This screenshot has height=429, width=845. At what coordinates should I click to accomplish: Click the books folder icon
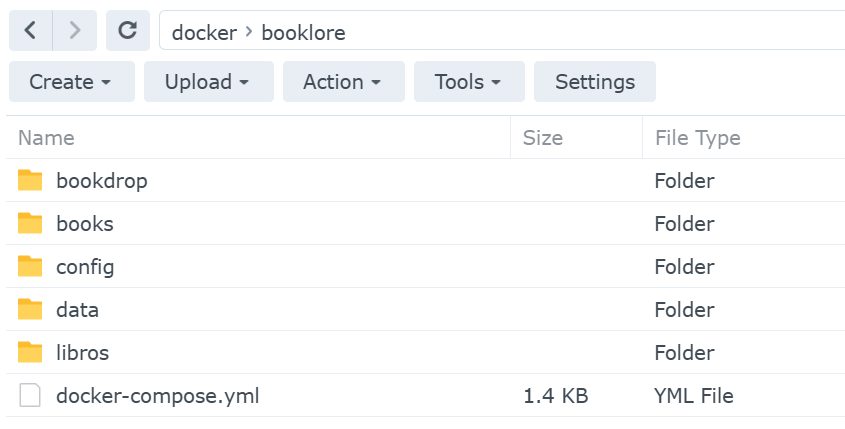31,224
